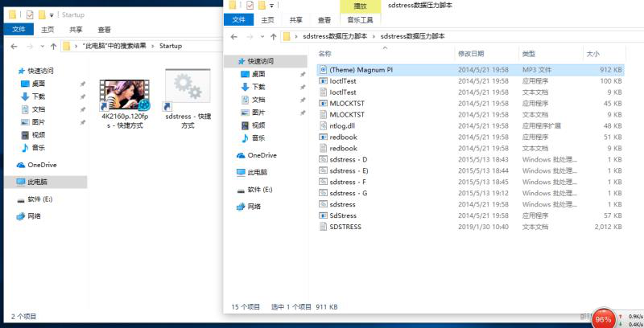
Task: Click Properties checkmark icon in sdstress title bar
Action: click(250, 6)
